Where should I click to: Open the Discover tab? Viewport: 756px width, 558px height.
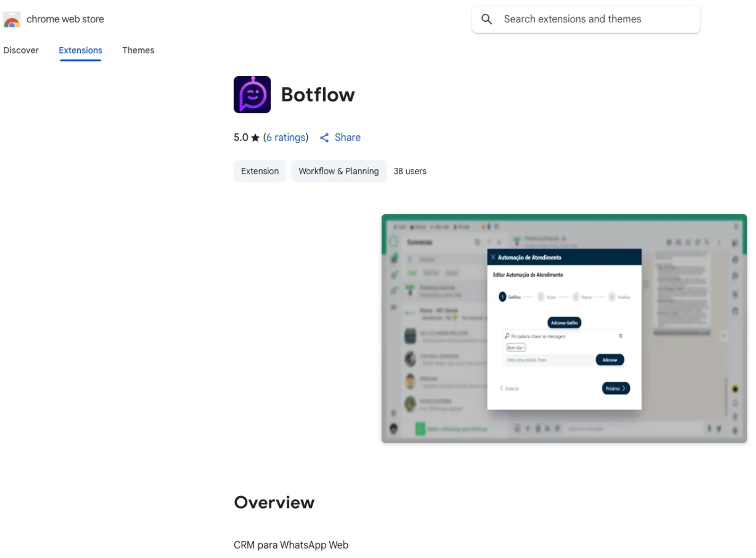(x=21, y=50)
